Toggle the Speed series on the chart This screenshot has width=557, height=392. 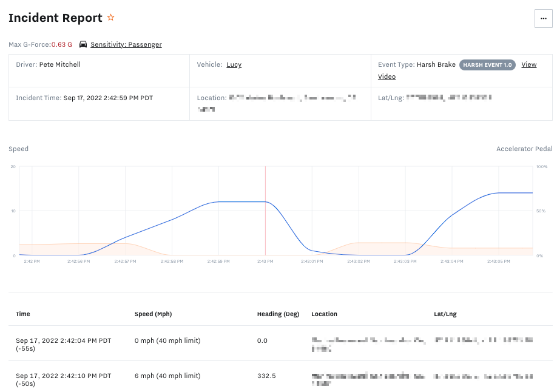(x=18, y=149)
